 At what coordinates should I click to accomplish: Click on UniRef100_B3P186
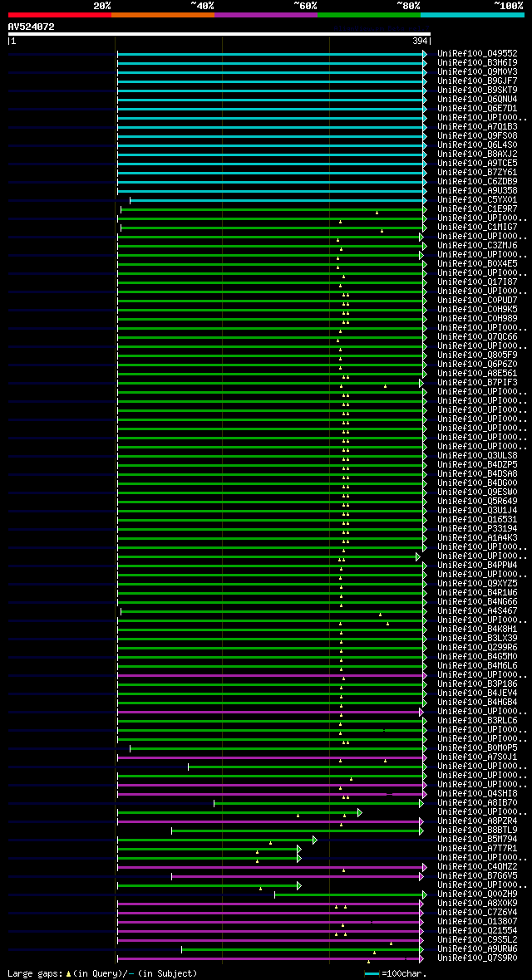click(x=477, y=684)
